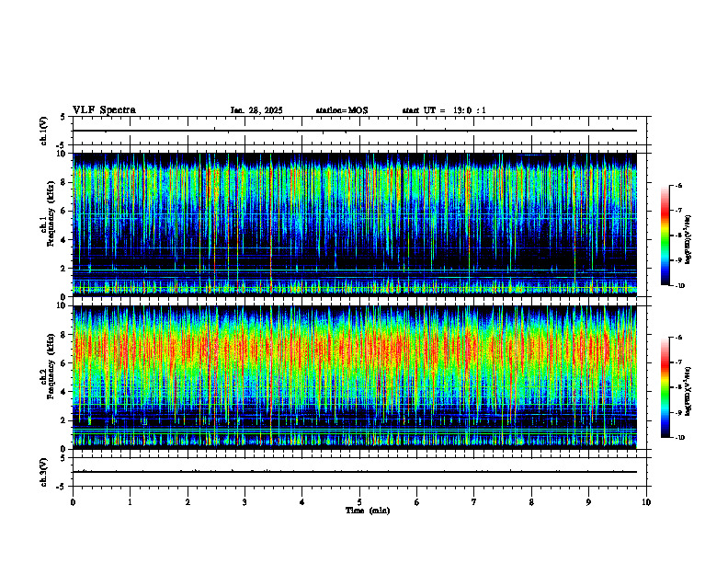728x563 pixels.
Task: Select the date text "Jan. 28, 2025"
Action: point(256,110)
